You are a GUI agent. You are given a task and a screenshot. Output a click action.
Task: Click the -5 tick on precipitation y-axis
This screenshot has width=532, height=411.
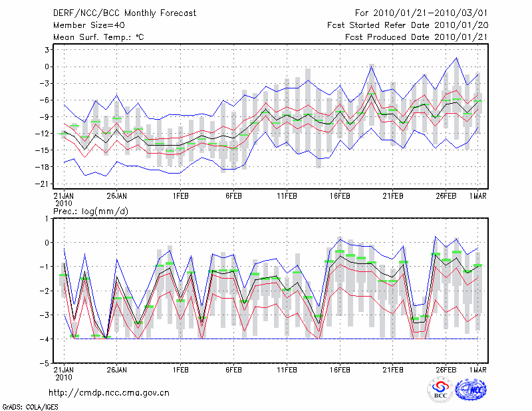pos(44,364)
